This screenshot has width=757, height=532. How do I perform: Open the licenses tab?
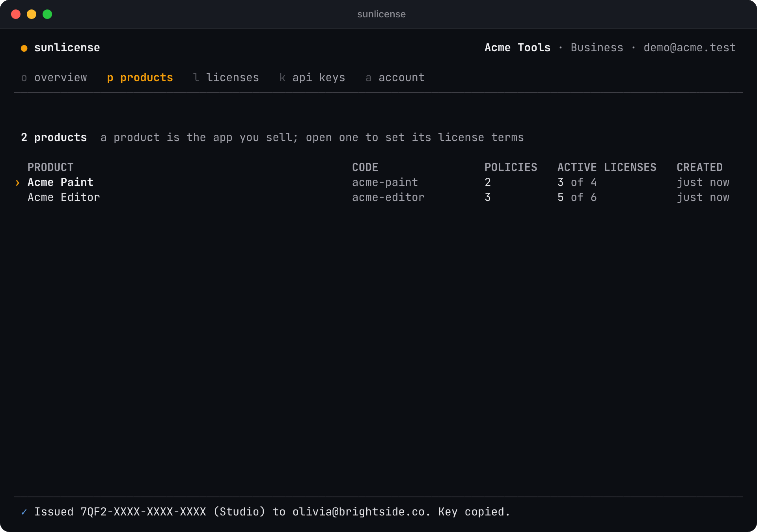[x=226, y=78]
